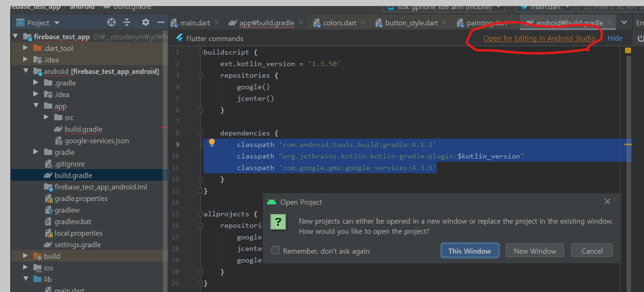Viewport: 644px width, 292px height.
Task: Close the colors.dart tab
Action: [363, 22]
